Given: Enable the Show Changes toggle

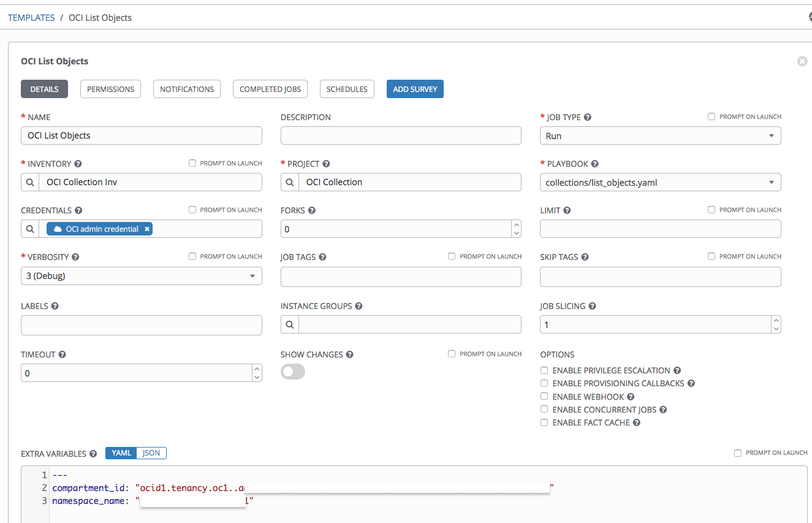Looking at the screenshot, I should pos(292,372).
